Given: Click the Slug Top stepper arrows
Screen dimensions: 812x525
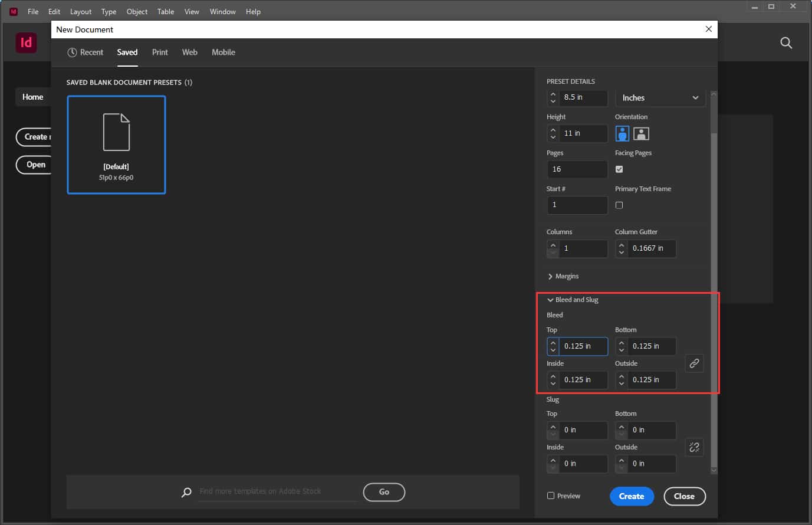Looking at the screenshot, I should point(553,430).
